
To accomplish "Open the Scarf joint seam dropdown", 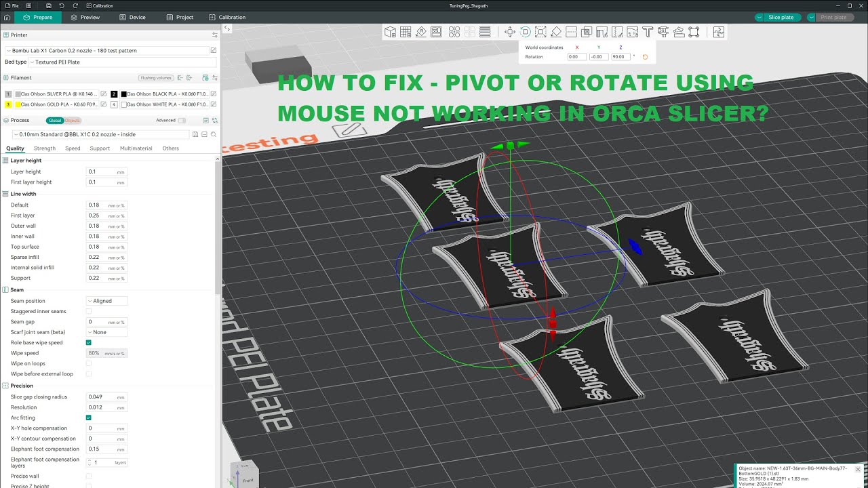I will 107,332.
